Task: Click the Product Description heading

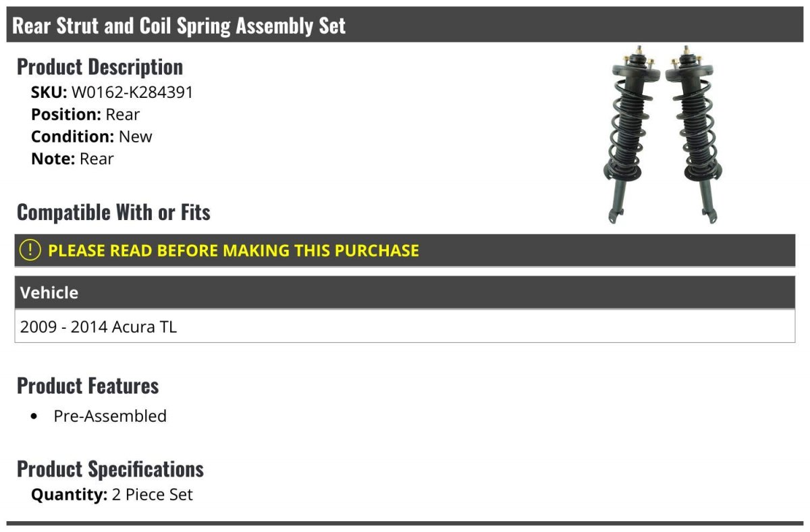Action: click(100, 67)
